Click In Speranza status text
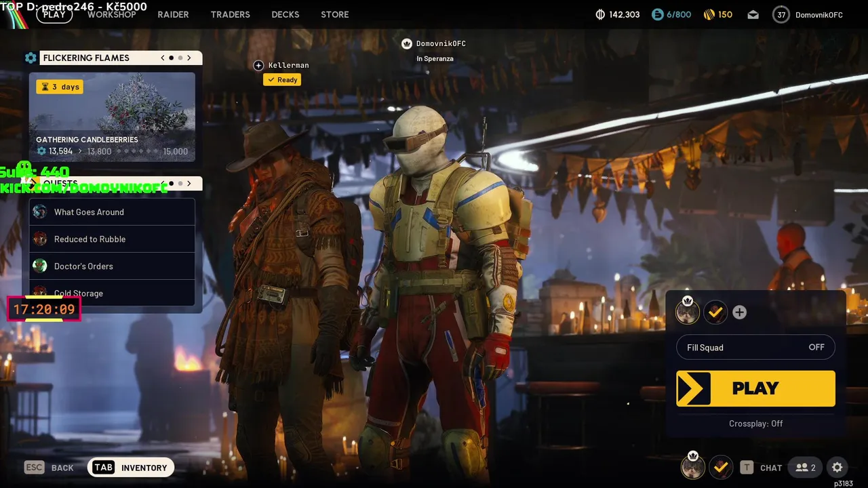Image resolution: width=868 pixels, height=488 pixels. 435,59
